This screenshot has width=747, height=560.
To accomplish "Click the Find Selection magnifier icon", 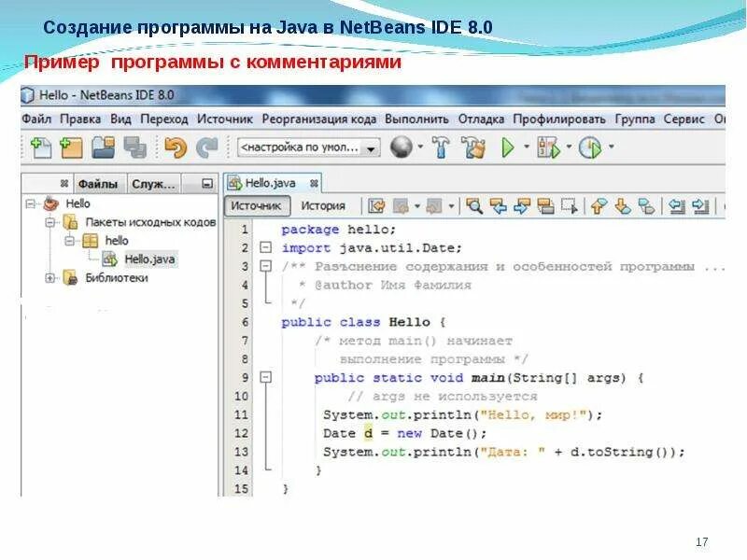I will point(474,206).
